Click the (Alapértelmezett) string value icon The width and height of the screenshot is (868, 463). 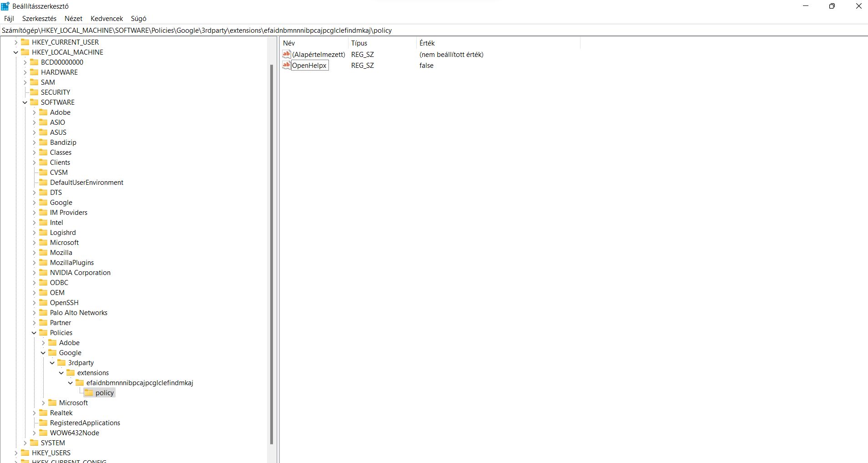(286, 54)
